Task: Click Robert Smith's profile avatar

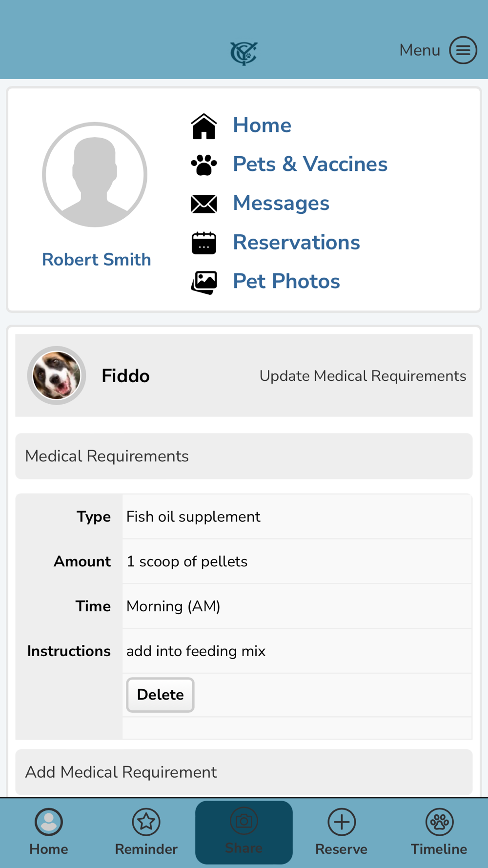Action: click(x=95, y=175)
